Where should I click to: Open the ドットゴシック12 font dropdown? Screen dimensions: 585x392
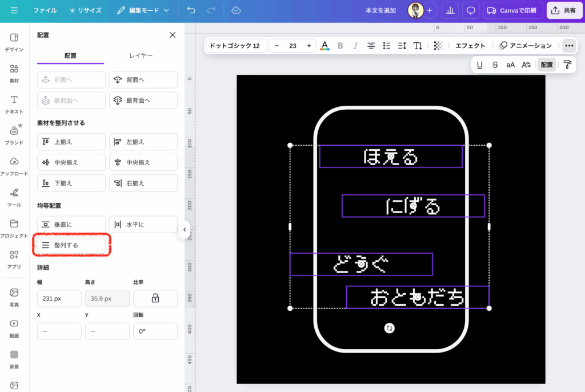tap(235, 46)
